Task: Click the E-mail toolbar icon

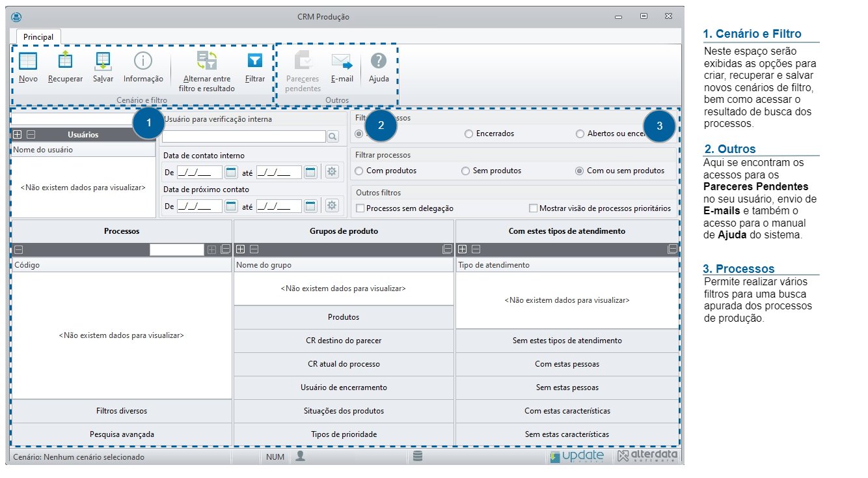Action: pos(342,61)
